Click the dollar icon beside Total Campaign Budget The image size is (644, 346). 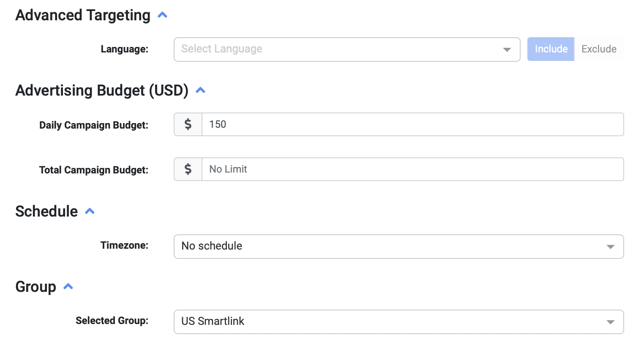[x=188, y=169]
